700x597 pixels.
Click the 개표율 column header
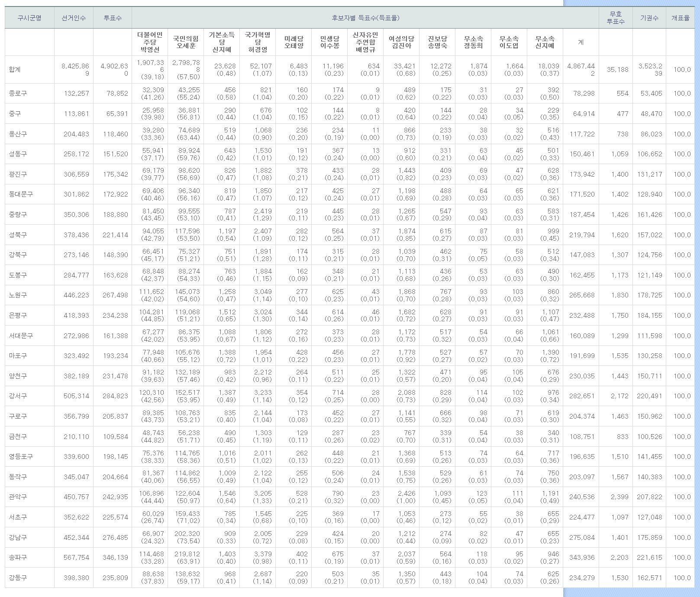pyautogui.click(x=680, y=18)
